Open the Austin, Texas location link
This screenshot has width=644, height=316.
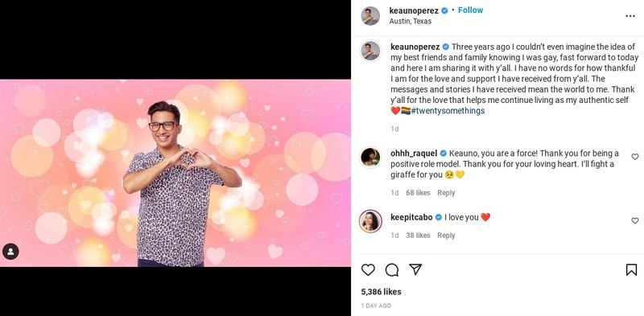point(411,22)
